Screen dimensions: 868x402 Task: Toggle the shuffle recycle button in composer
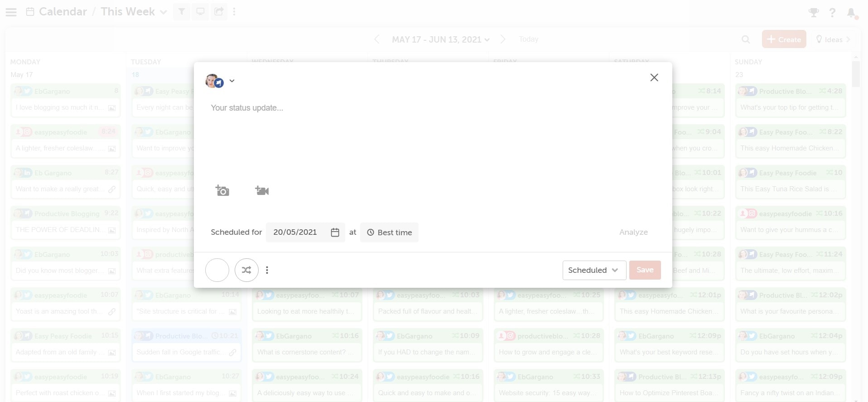[246, 270]
